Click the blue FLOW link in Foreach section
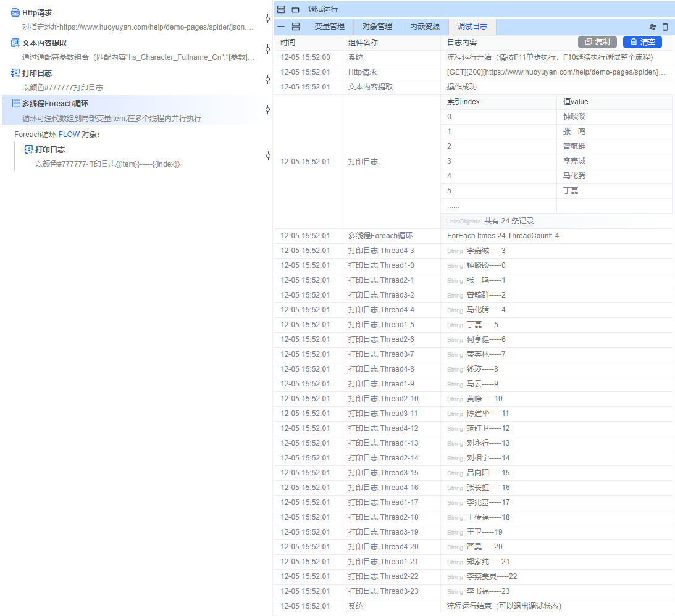The width and height of the screenshot is (675, 616). pyautogui.click(x=69, y=134)
